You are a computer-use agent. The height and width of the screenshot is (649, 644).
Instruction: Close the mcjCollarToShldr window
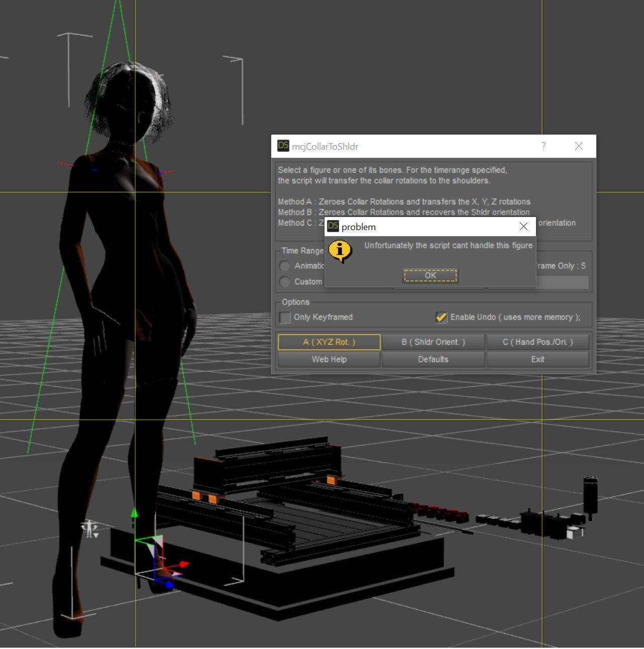click(579, 146)
